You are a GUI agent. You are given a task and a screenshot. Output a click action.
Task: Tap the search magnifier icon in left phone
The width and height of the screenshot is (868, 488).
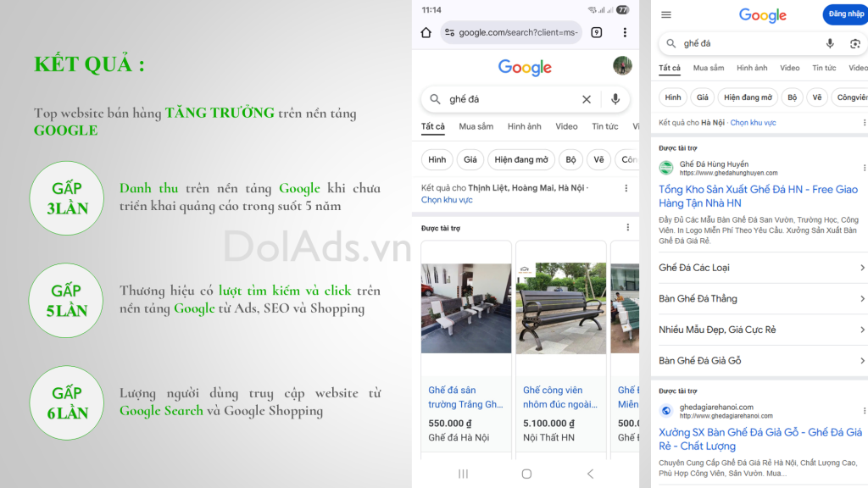coord(435,99)
